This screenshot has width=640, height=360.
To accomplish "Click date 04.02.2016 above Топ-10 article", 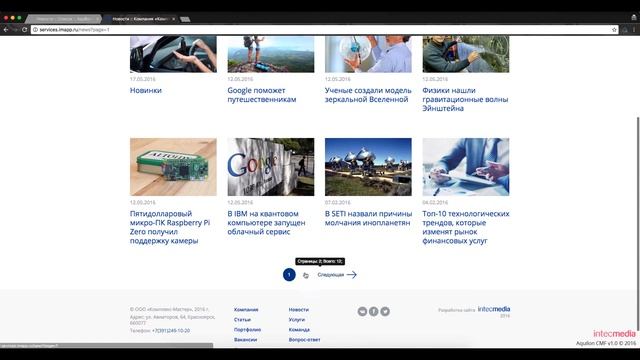I will [x=435, y=202].
